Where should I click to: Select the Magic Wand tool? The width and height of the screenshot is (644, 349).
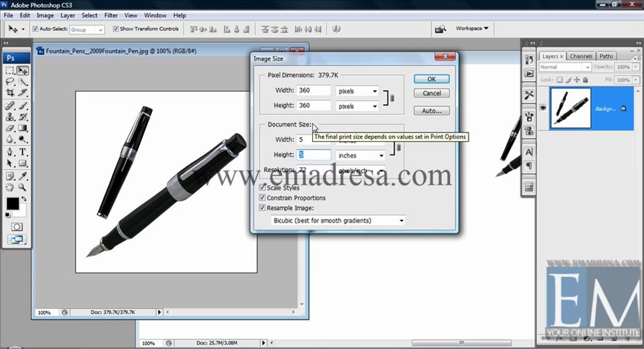coord(23,81)
